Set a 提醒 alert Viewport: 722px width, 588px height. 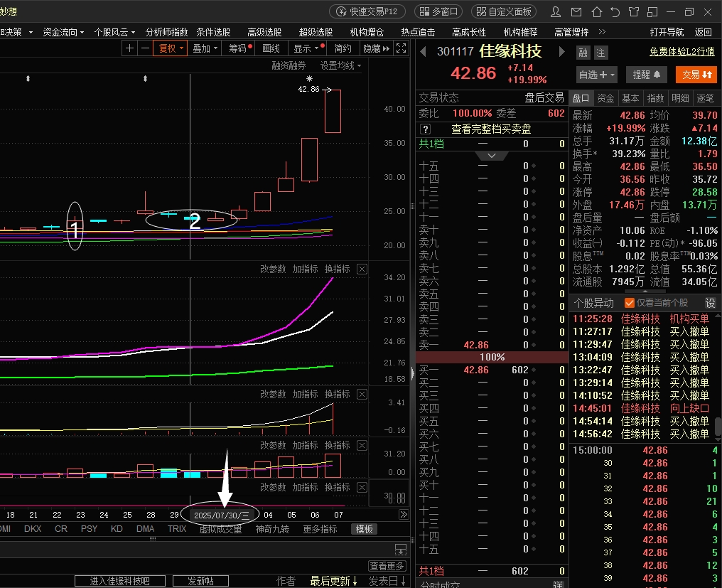pyautogui.click(x=647, y=75)
